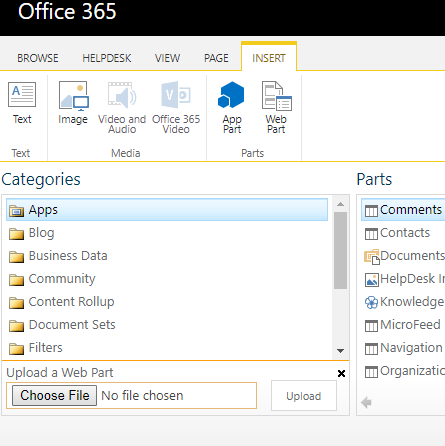Insert a Text block from ribbon

click(x=22, y=103)
